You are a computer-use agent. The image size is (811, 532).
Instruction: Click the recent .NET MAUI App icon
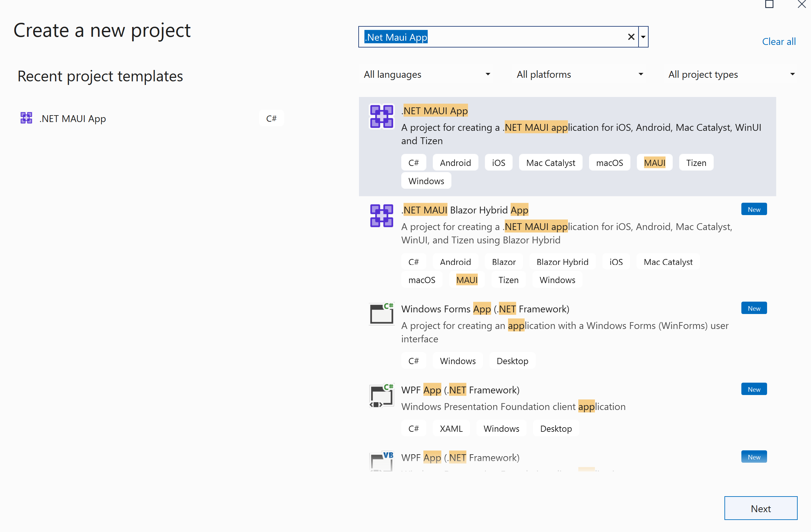tap(26, 118)
